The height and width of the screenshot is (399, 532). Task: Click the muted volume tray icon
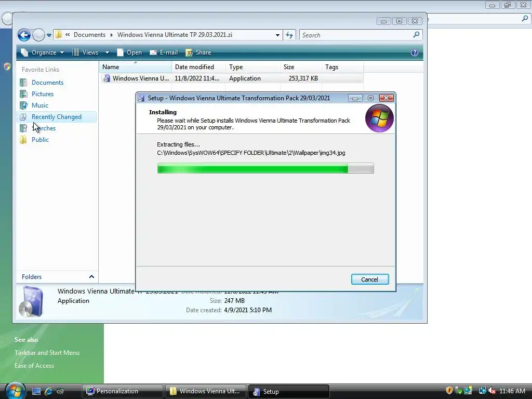493,391
